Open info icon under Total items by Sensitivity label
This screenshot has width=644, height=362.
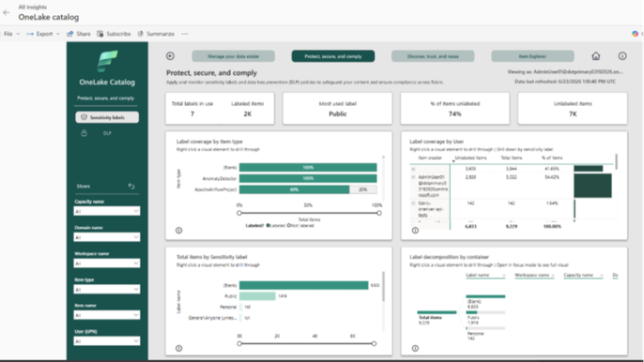point(178,348)
